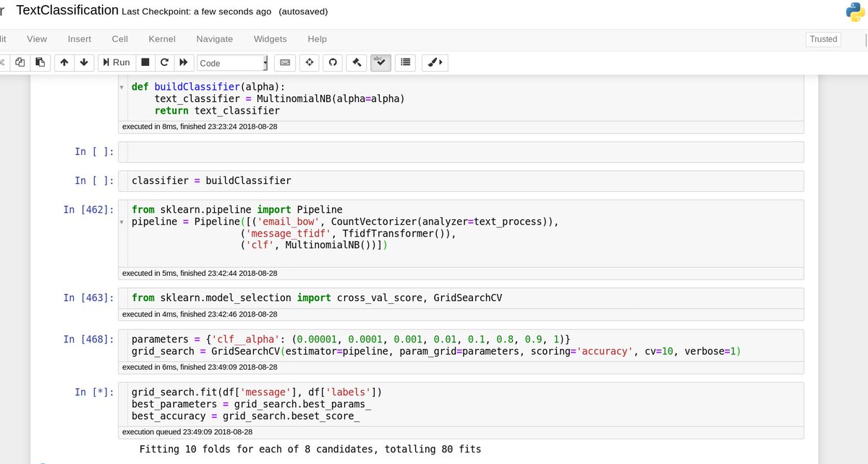
Task: Open the Insert menu
Action: tap(80, 39)
